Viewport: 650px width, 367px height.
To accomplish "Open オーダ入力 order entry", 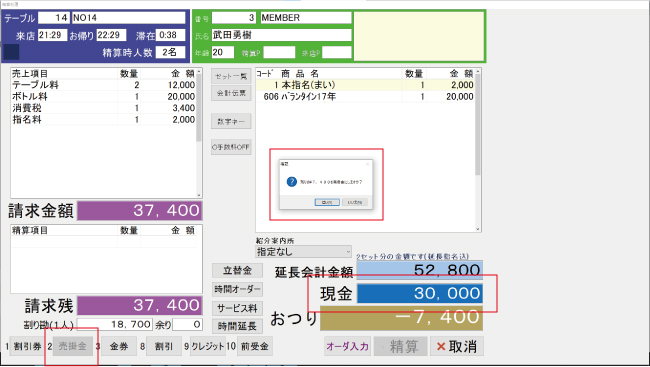I will [347, 346].
